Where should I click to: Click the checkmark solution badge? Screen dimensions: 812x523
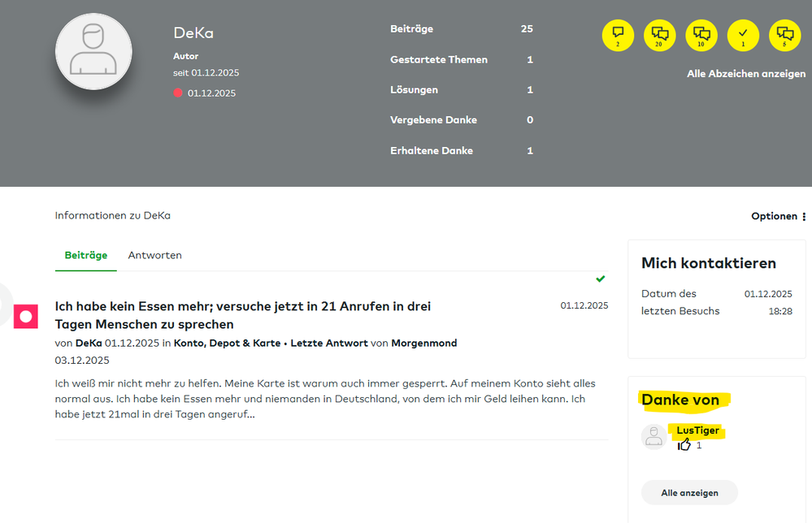pos(743,35)
